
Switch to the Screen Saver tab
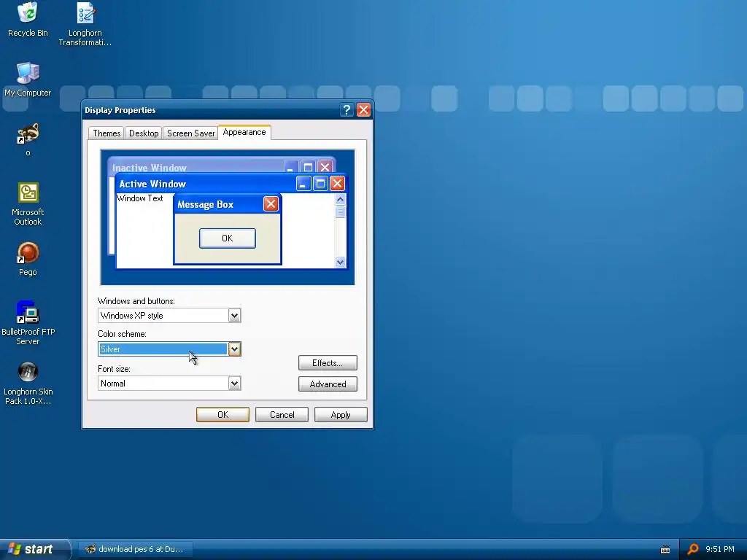(190, 133)
